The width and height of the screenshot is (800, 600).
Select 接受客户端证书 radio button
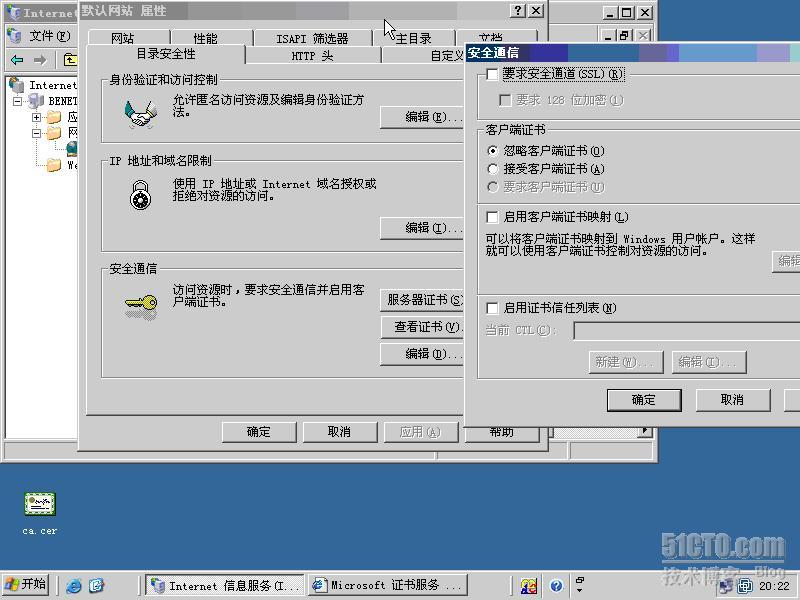(492, 169)
